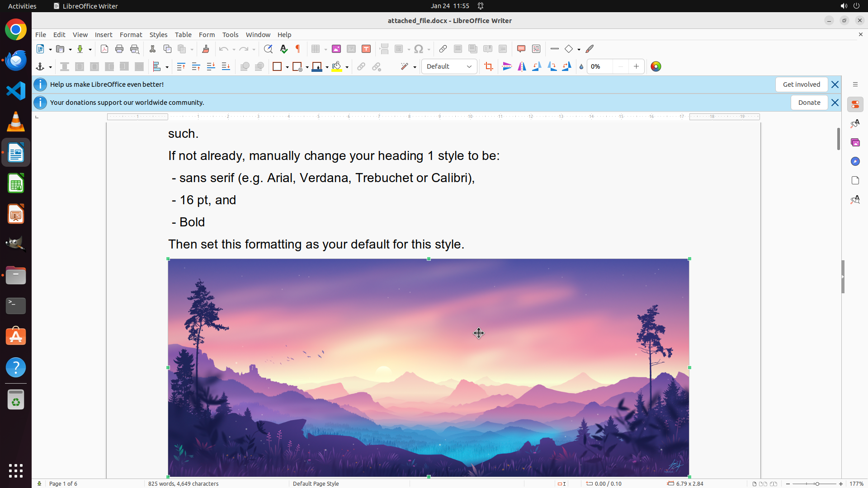Click the Donate button
The width and height of the screenshot is (868, 488).
809,103
